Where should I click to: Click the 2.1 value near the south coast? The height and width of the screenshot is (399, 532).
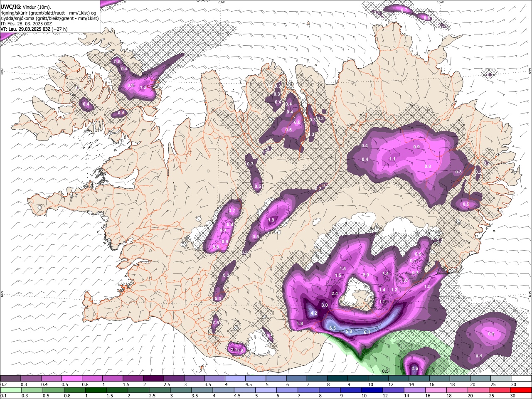(233, 350)
